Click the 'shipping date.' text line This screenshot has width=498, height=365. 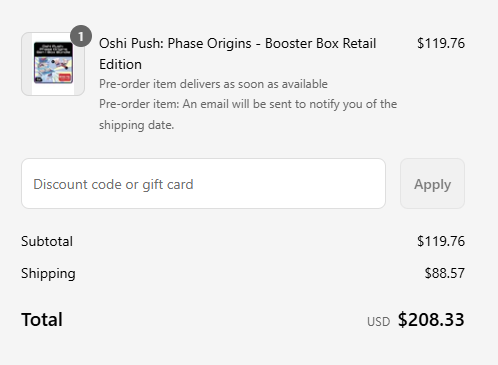pos(137,125)
